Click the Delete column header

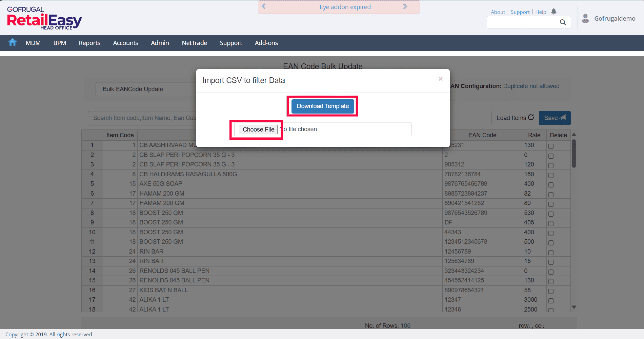tap(558, 135)
